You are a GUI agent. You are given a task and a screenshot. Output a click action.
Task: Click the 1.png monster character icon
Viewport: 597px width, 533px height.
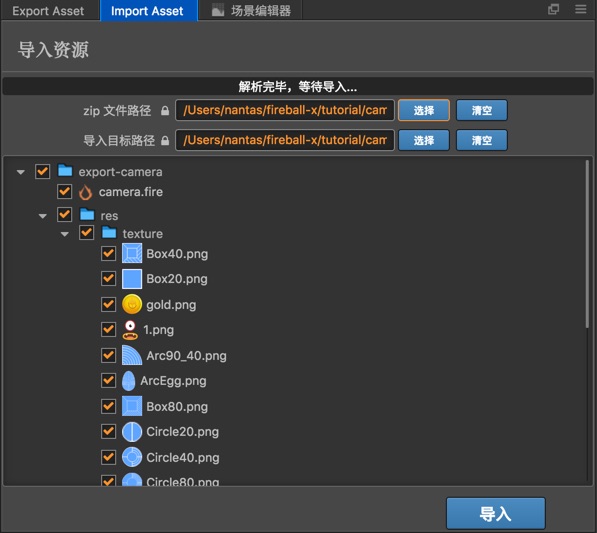130,330
